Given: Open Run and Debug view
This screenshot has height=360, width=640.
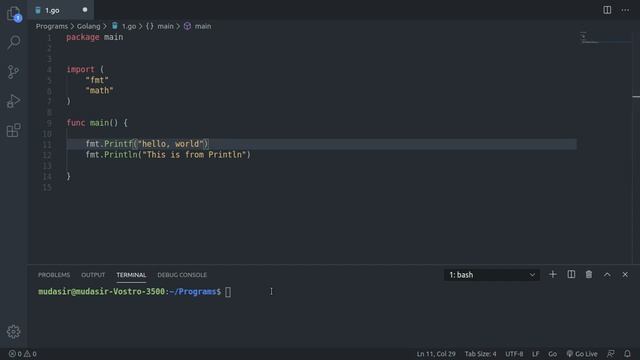Looking at the screenshot, I should (13, 101).
